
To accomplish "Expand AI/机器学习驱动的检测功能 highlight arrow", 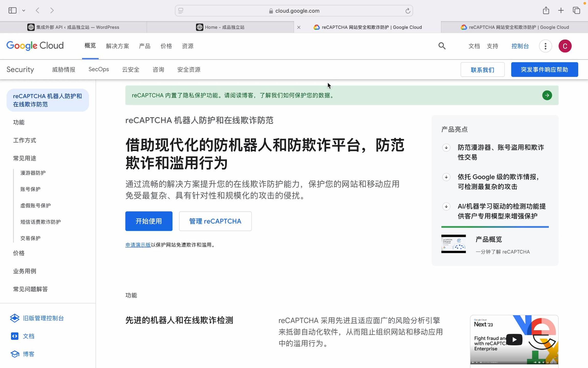I will (x=446, y=206).
